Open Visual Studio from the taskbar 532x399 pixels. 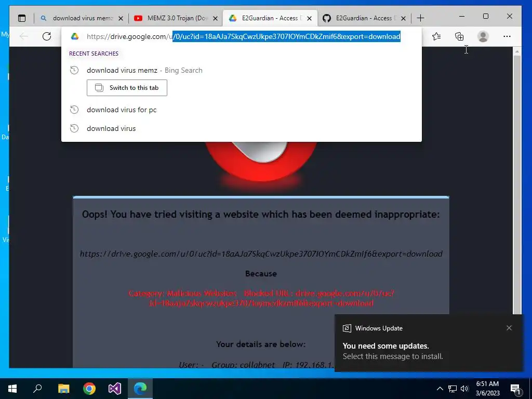tap(115, 389)
